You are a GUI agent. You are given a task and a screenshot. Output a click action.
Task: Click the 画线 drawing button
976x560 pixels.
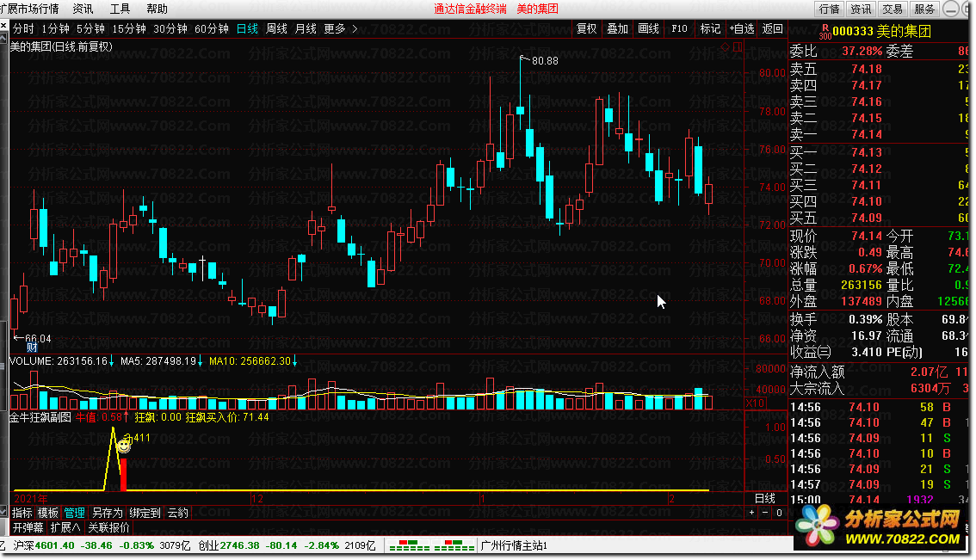[648, 28]
